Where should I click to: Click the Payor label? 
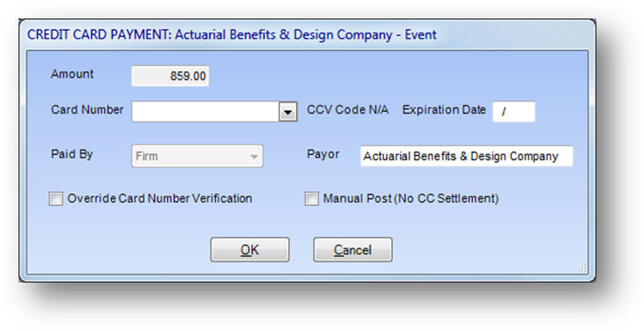323,154
